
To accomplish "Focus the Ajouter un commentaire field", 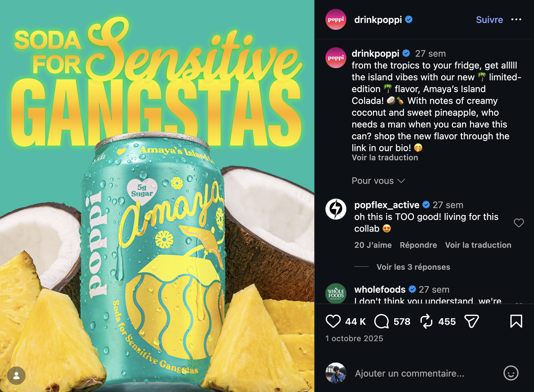I will click(410, 373).
